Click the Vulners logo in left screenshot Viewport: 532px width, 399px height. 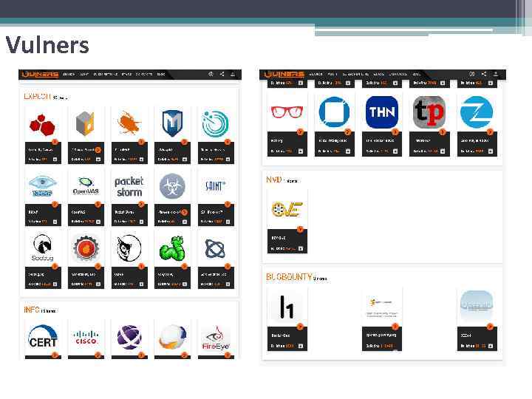pos(41,75)
